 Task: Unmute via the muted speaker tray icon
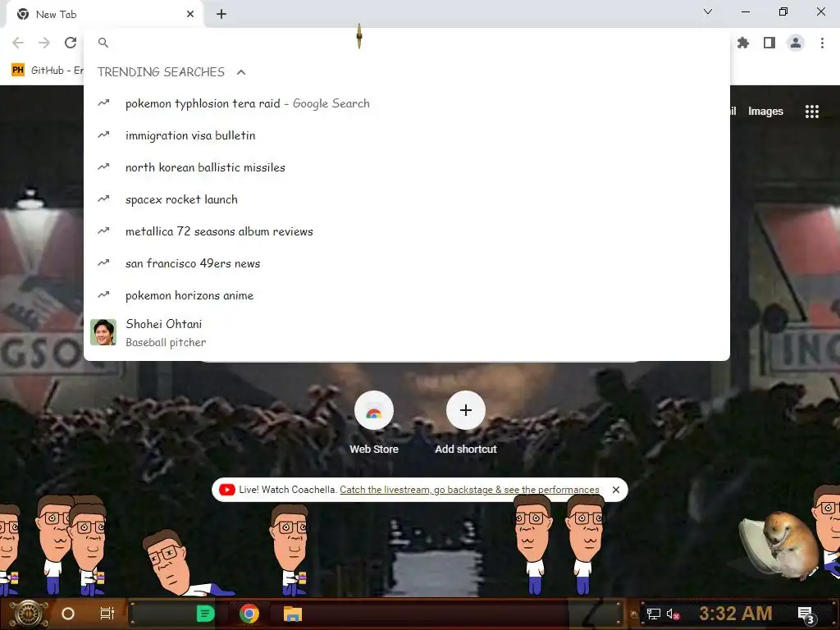click(673, 614)
